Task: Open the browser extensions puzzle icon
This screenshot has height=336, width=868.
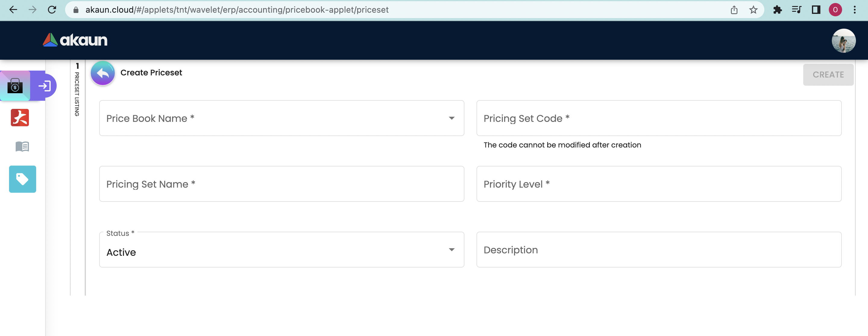Action: pyautogui.click(x=777, y=10)
